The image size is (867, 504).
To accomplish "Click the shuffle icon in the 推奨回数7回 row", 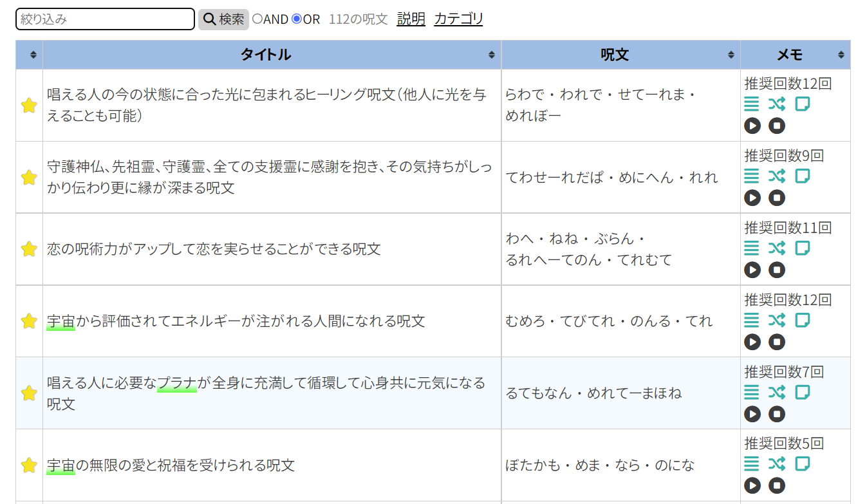I will click(777, 393).
